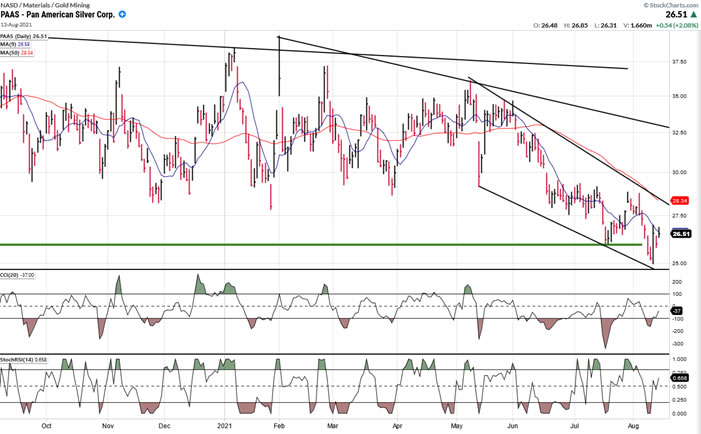Click the "Oct" month label on time axis

tap(46, 426)
